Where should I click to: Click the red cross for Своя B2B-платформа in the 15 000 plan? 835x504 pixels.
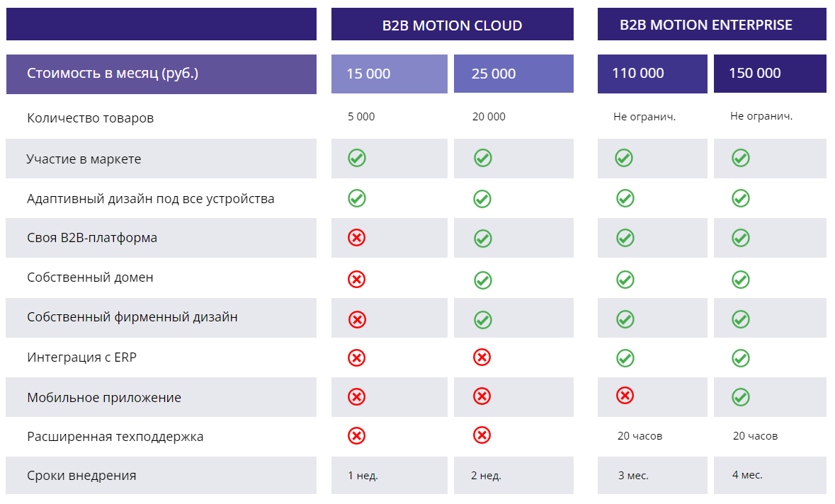[x=357, y=237]
